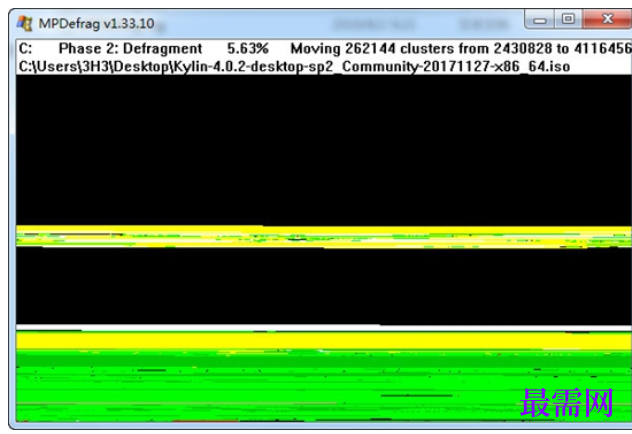Image resolution: width=632 pixels, height=434 pixels.
Task: Click the Kylin iso file path line
Action: coord(294,66)
